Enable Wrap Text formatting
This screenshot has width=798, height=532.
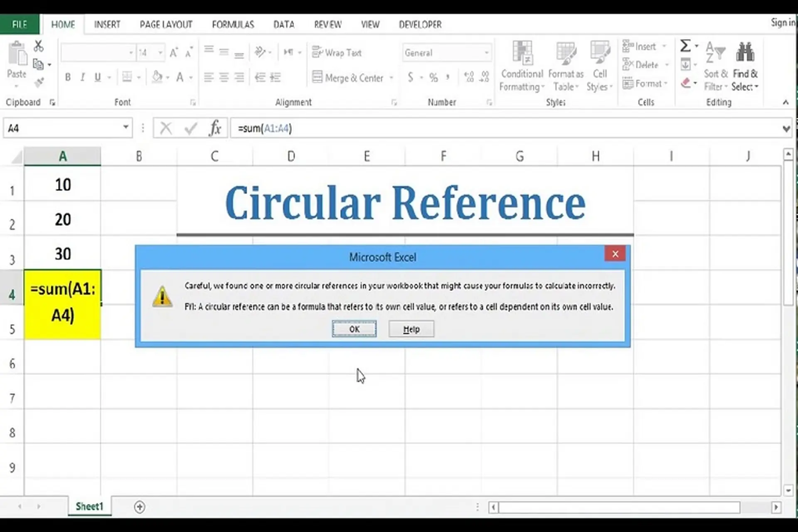(x=337, y=52)
